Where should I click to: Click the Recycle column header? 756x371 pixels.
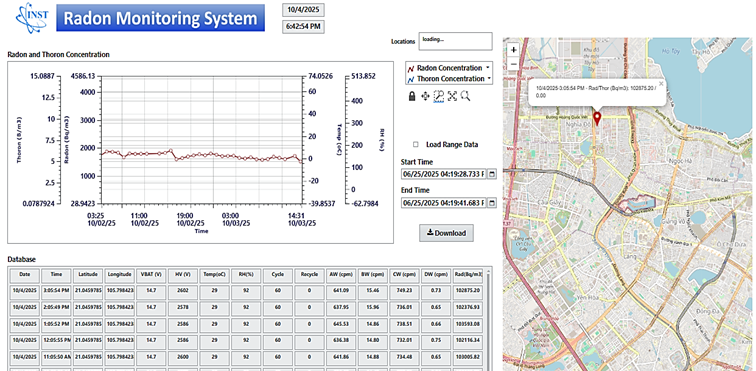click(309, 275)
